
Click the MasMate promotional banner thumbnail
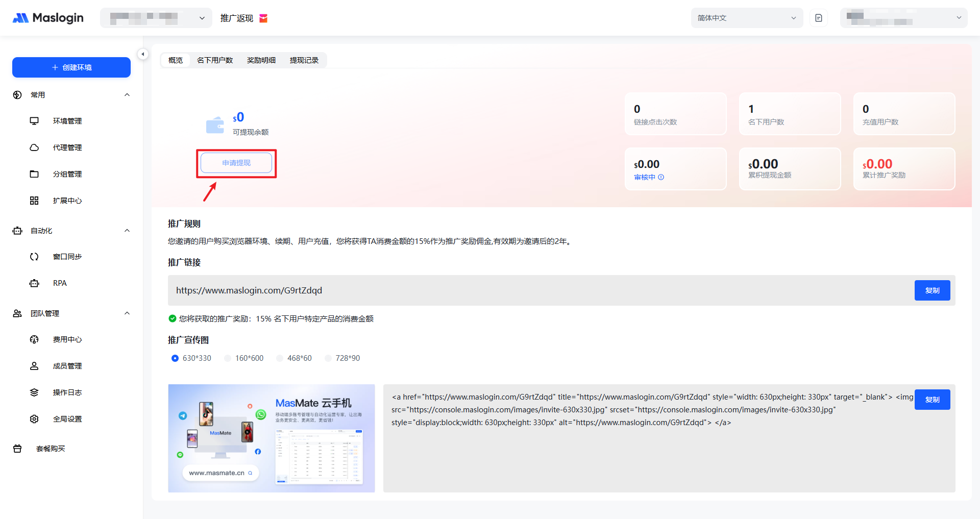click(271, 438)
